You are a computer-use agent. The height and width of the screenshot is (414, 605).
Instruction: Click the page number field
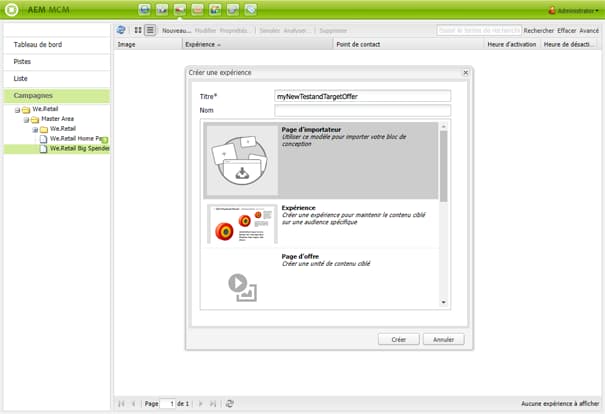(x=167, y=404)
